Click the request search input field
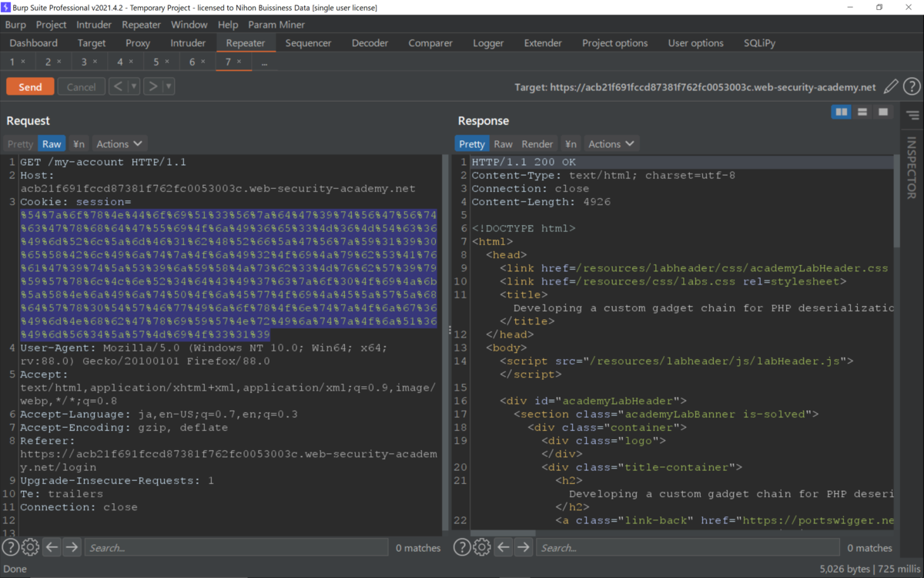Screen dimensions: 924x578 coord(236,547)
